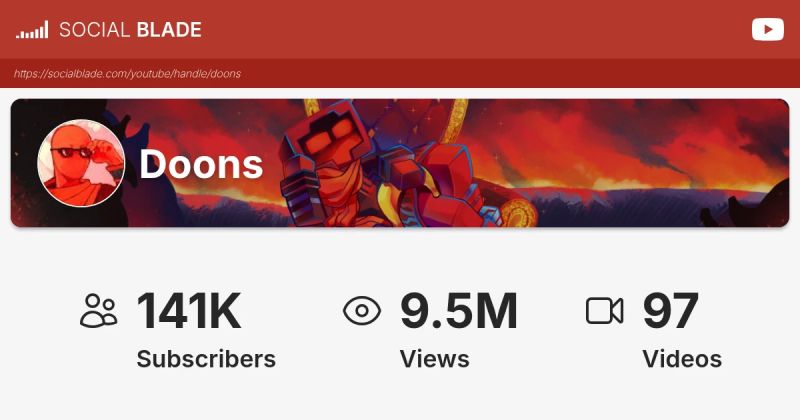Click the SOCIAL BLADE wordmark text
Screen dimensions: 800x420
pyautogui.click(x=130, y=30)
